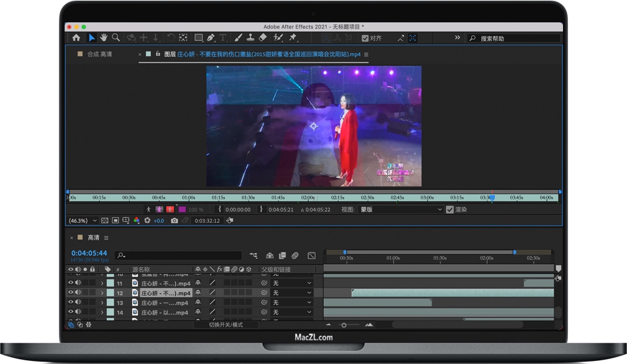Hide layer 12 with its eye icon
This screenshot has height=364, width=627.
coord(70,293)
